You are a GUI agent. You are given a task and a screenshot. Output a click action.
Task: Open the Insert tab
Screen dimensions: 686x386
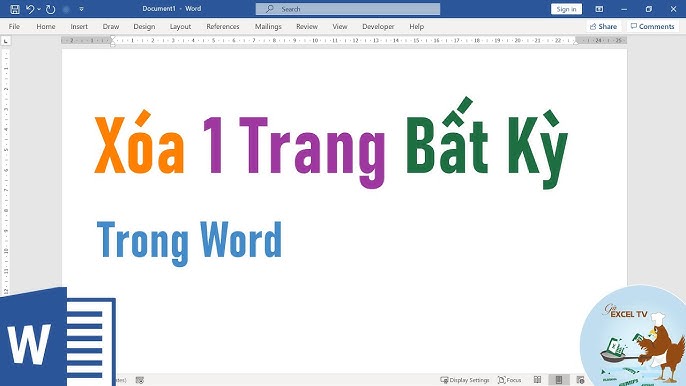pyautogui.click(x=79, y=26)
